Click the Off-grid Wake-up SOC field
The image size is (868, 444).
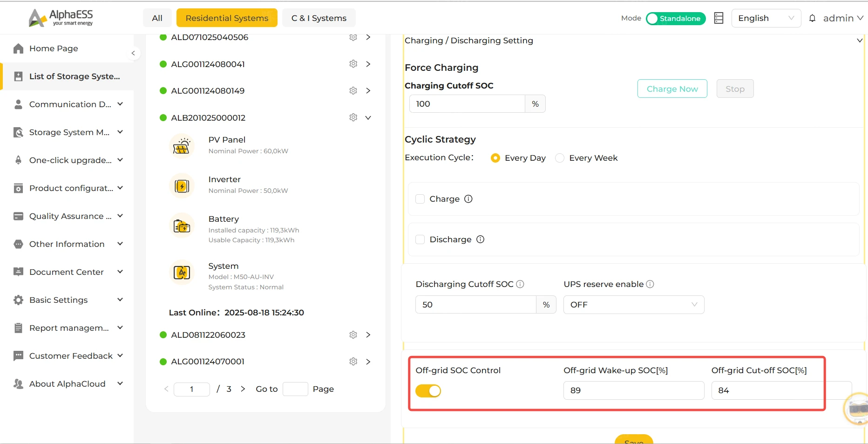pyautogui.click(x=634, y=390)
